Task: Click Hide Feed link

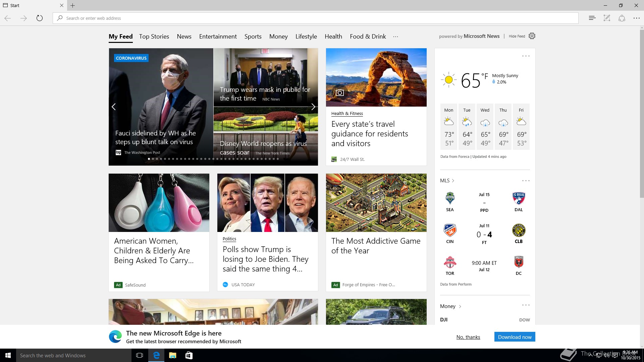Action: 517,36
